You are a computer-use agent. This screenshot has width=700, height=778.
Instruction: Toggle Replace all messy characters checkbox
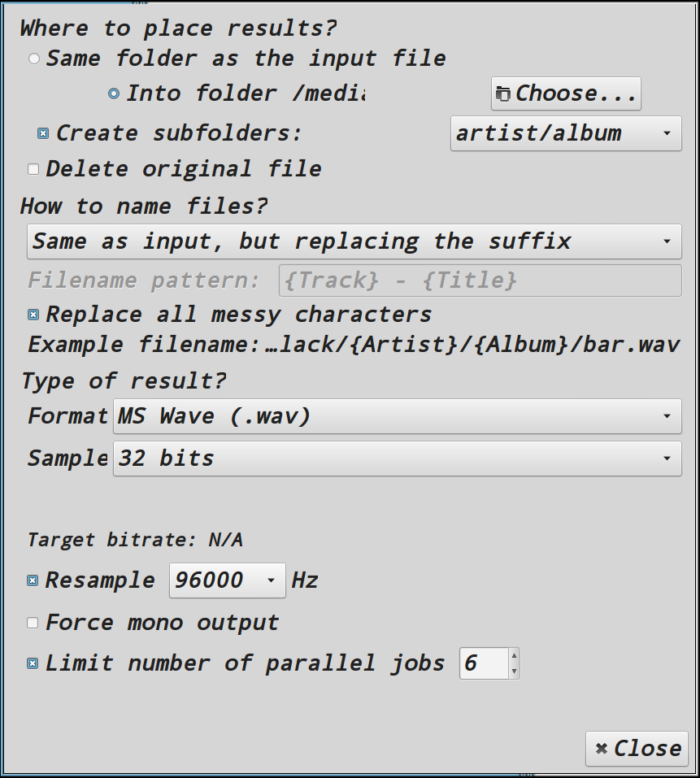click(33, 315)
